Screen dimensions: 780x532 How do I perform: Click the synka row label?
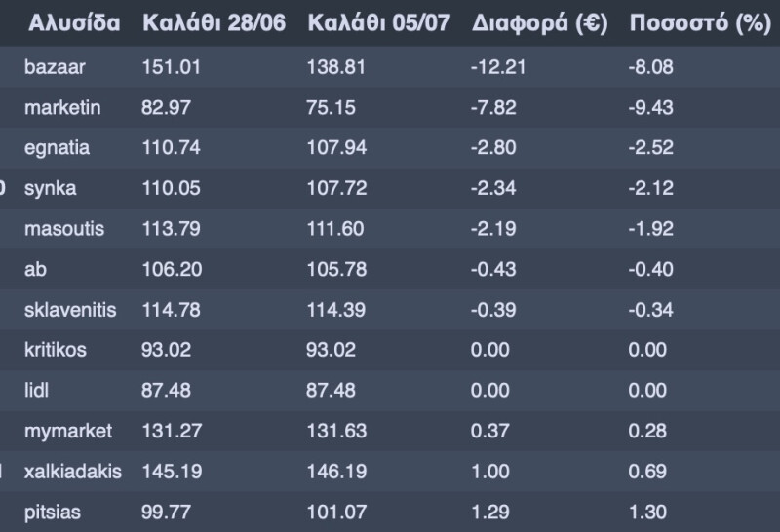click(50, 188)
